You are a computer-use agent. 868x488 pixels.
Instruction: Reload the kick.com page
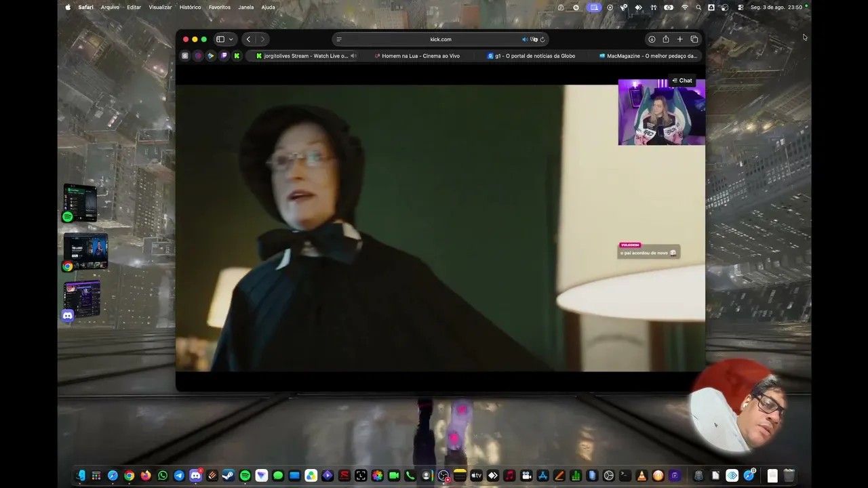pos(542,39)
